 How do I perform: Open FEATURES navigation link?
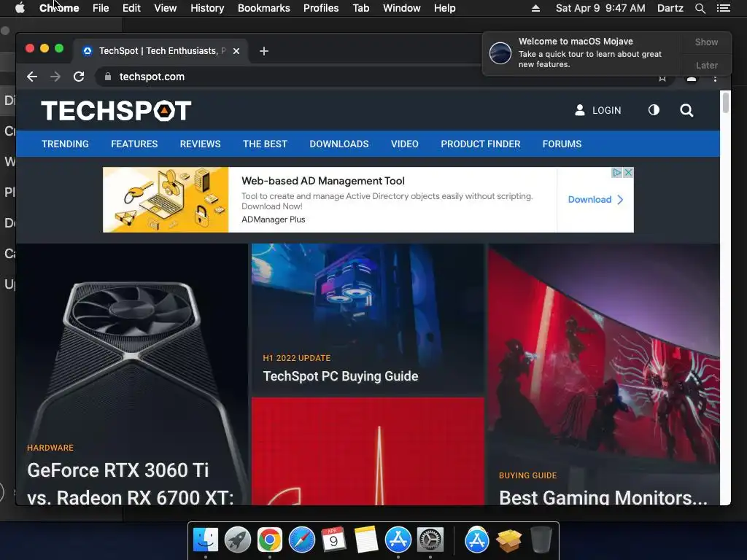coord(134,144)
